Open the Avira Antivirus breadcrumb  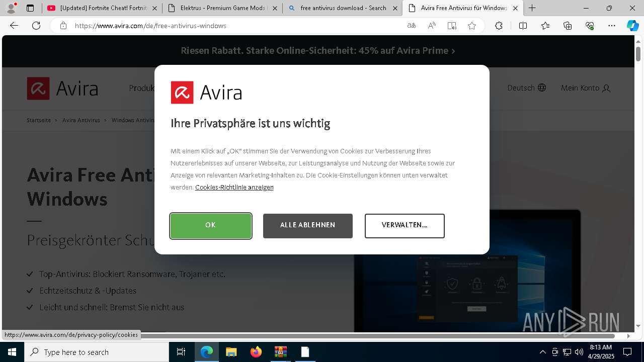[81, 120]
